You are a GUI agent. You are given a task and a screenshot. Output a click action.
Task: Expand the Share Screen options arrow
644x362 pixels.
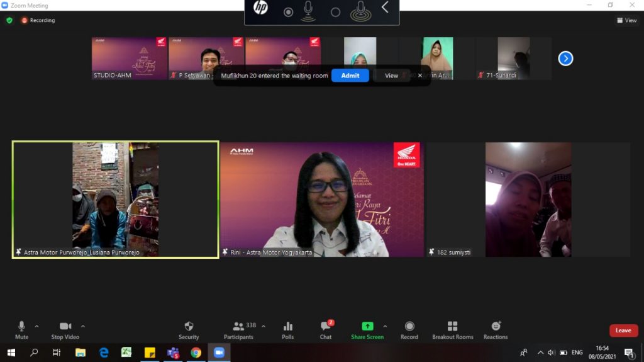pyautogui.click(x=385, y=326)
